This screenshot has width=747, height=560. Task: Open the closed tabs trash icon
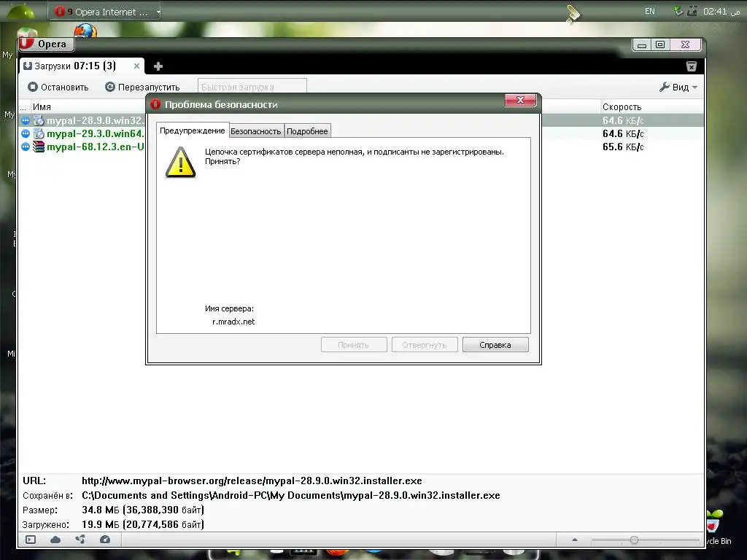tap(692, 66)
